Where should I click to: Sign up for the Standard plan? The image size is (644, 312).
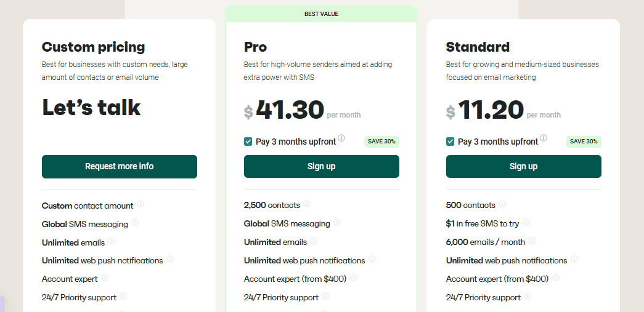(x=524, y=166)
